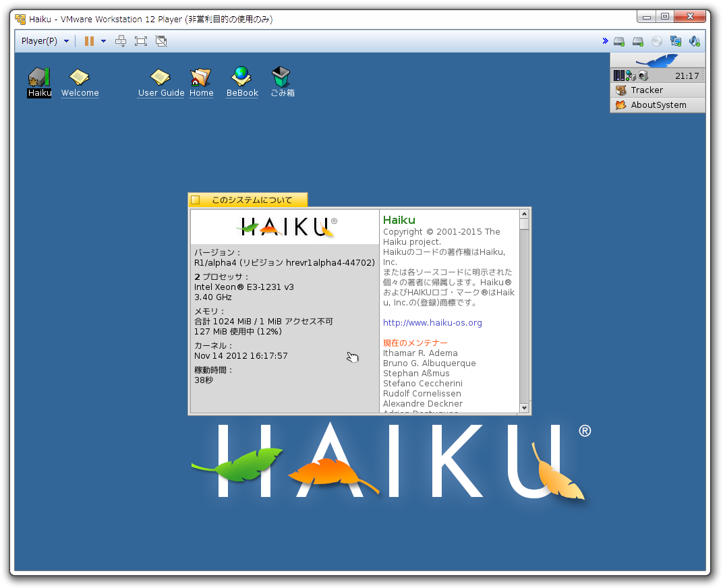Pause the virtual machine
The image size is (723, 588).
(x=89, y=41)
